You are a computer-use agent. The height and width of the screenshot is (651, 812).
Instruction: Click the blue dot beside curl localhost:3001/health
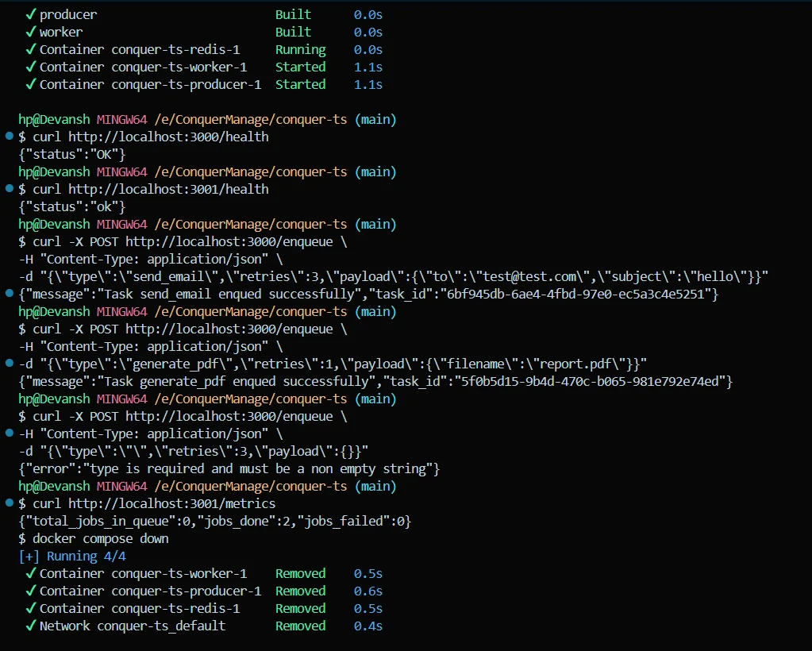tap(10, 188)
